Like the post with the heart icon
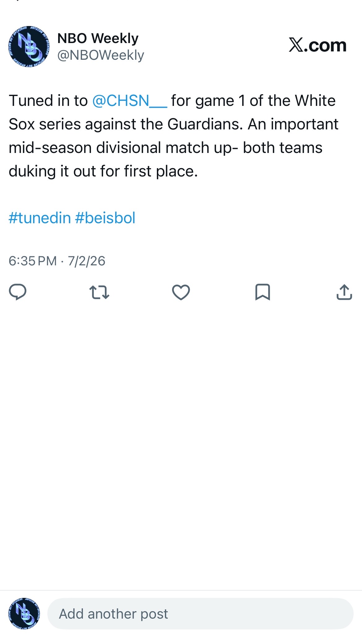Viewport: 362px width, 644px height. pos(181,292)
